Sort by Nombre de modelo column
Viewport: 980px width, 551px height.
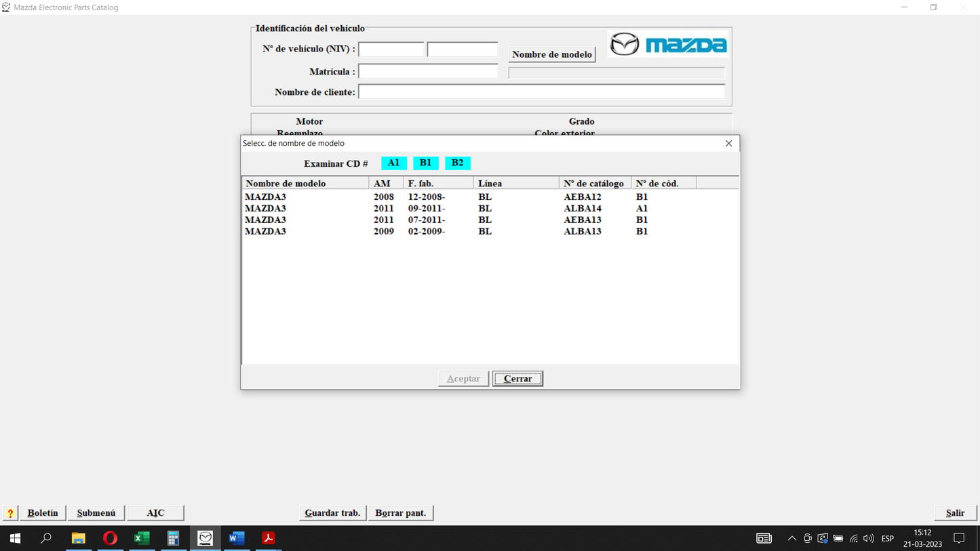coord(306,183)
